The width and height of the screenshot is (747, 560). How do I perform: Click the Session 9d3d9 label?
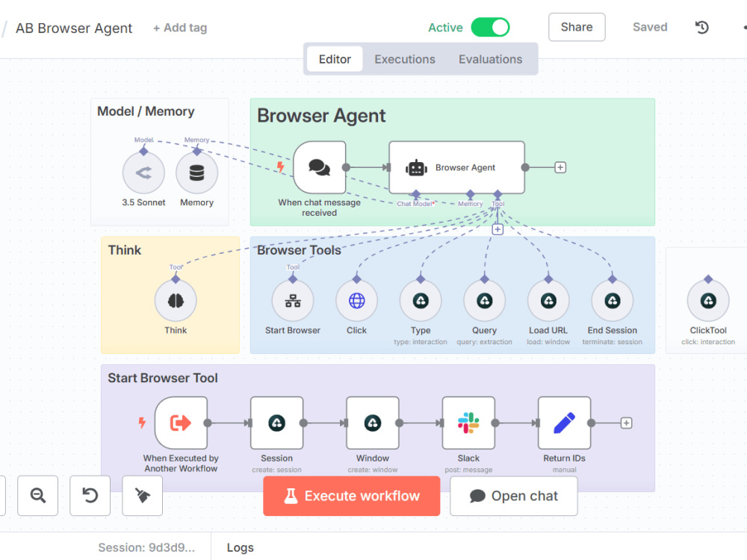pos(146,547)
